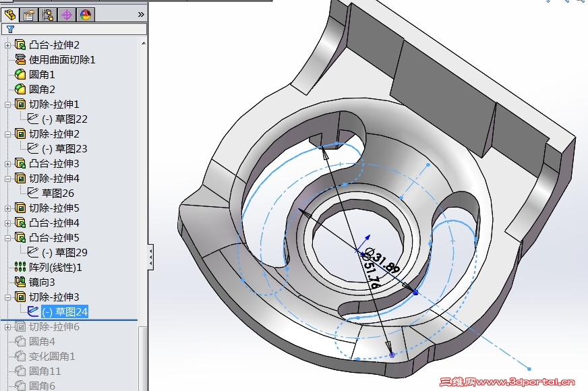588x391 pixels.
Task: Click the 圆角1 fillet icon
Action: [x=20, y=75]
